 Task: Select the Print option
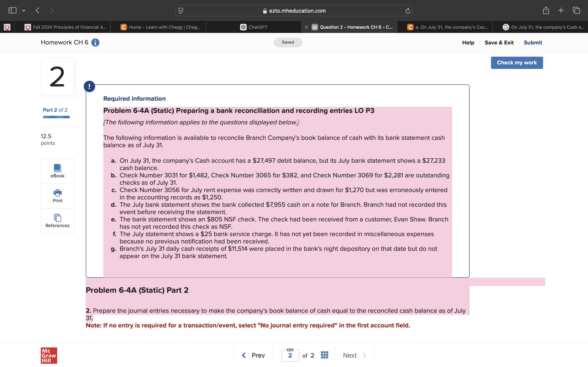click(x=57, y=196)
